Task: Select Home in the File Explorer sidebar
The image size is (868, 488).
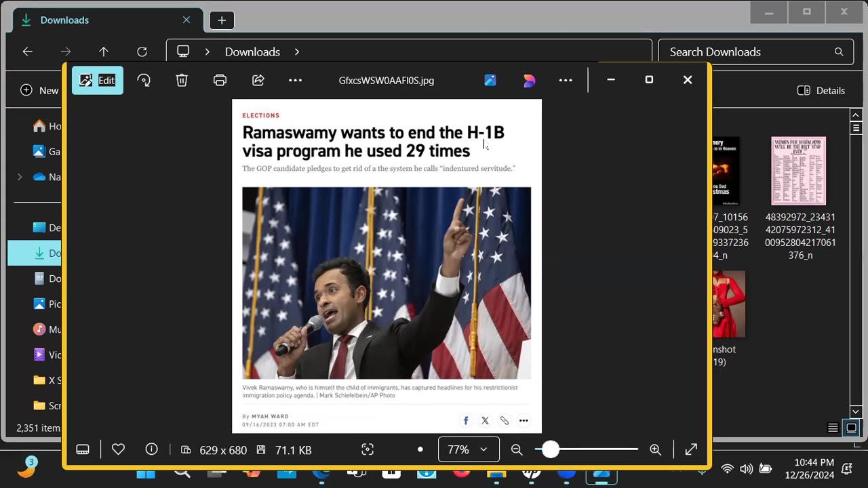Action: [x=47, y=126]
